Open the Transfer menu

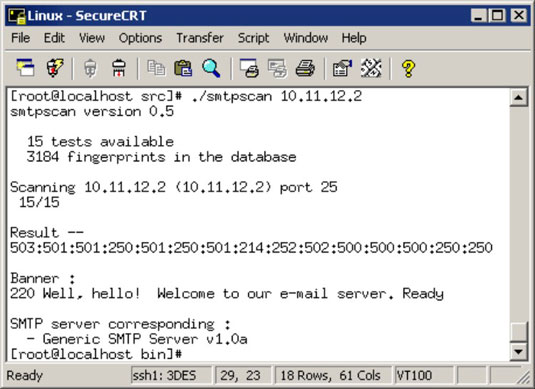200,38
